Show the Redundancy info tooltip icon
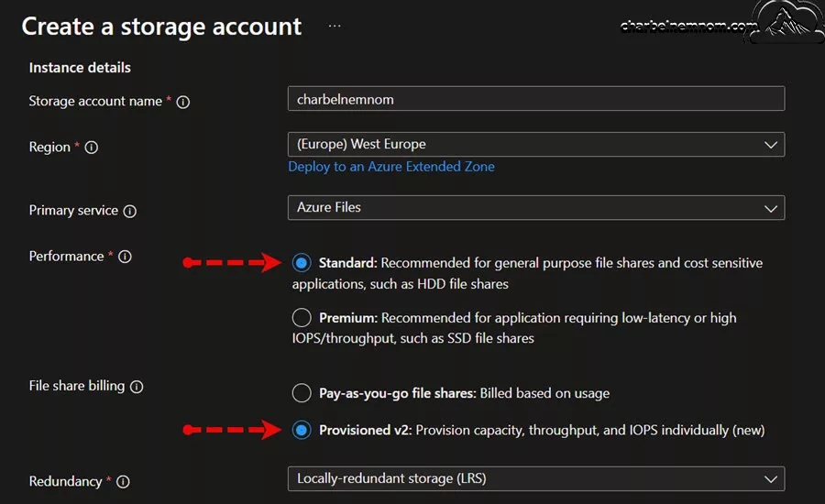This screenshot has width=825, height=504. tap(123, 482)
